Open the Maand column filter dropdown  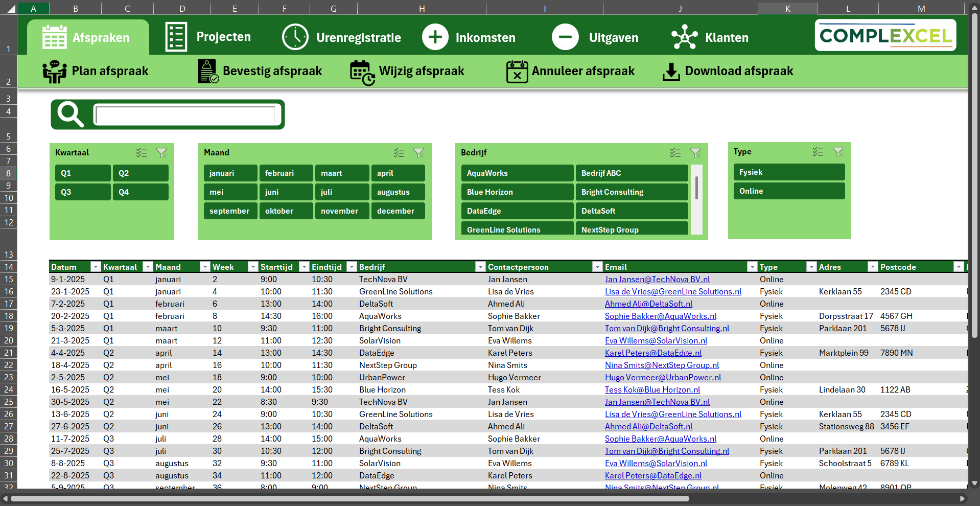coord(205,266)
